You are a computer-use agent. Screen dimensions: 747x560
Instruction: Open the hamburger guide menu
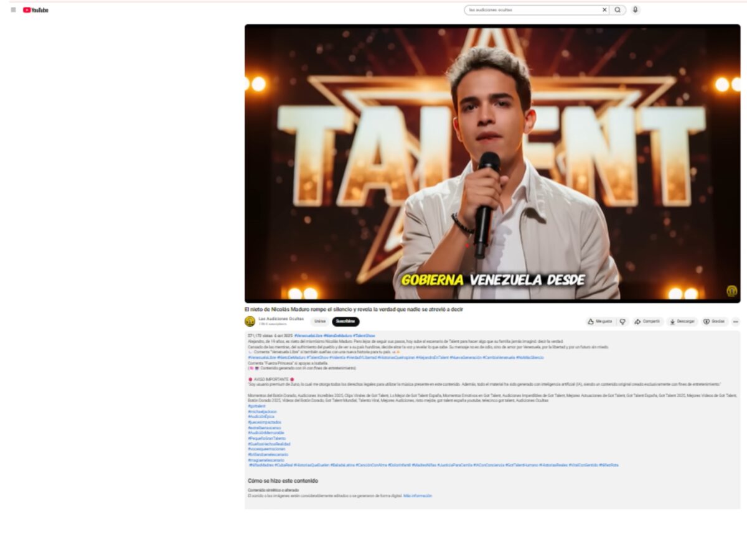[x=13, y=10]
